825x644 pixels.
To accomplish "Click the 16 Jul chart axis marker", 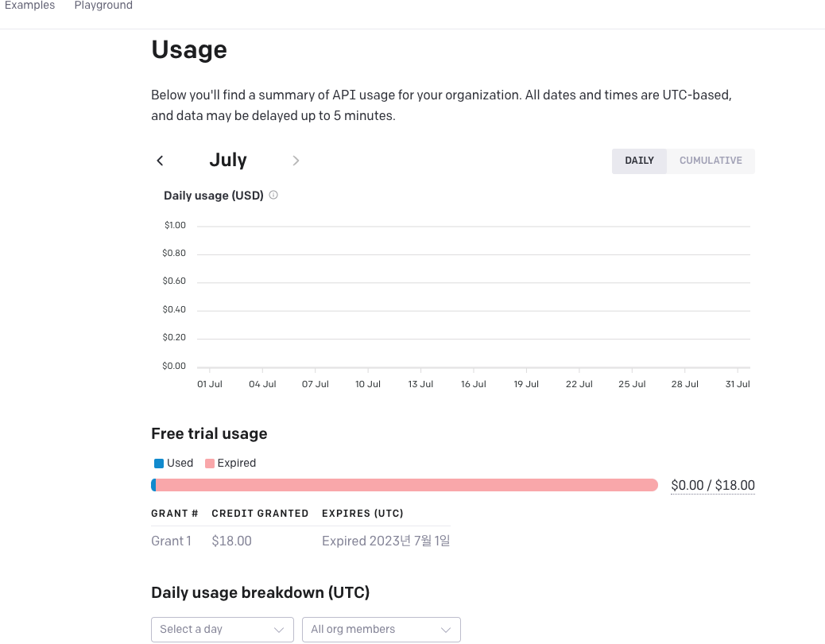I will click(474, 384).
